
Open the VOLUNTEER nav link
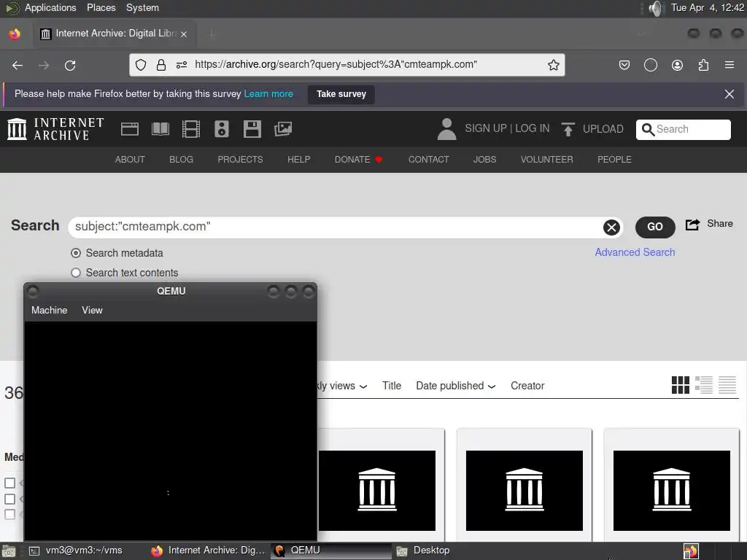(x=546, y=160)
